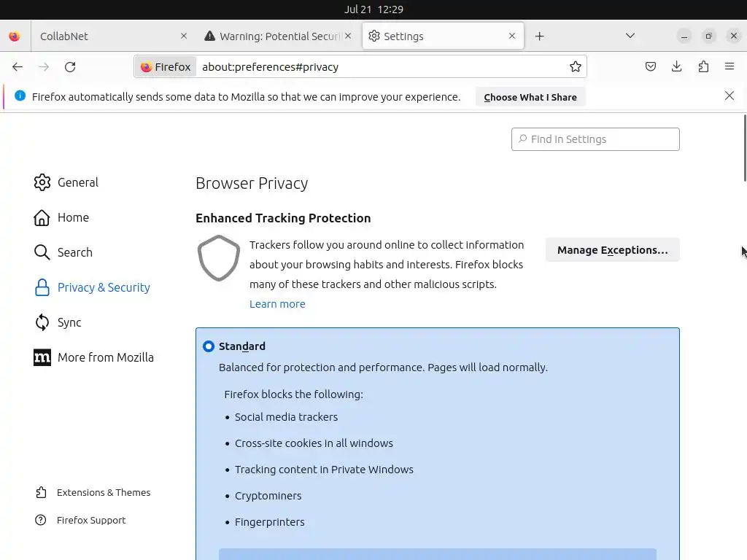Expand the list all tabs chevron

(x=630, y=36)
